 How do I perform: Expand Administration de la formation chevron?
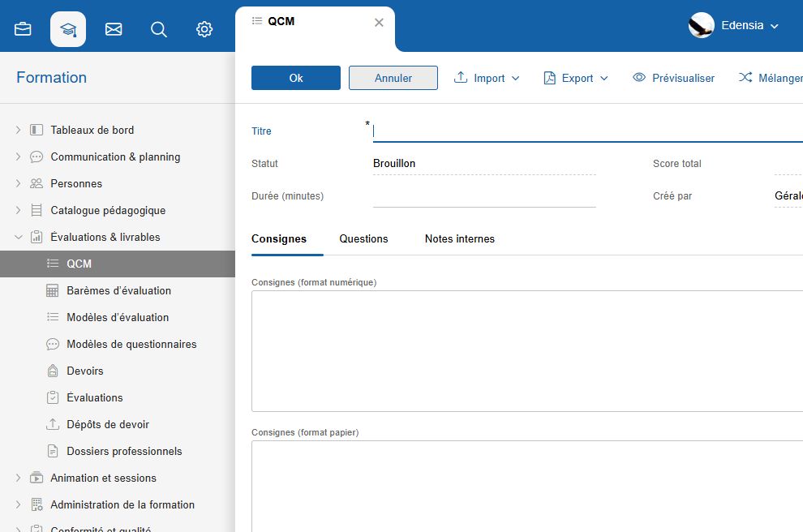pos(19,504)
